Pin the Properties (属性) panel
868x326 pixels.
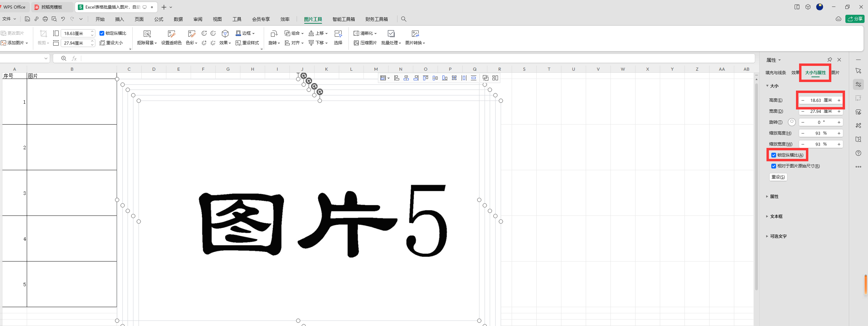[x=830, y=60]
